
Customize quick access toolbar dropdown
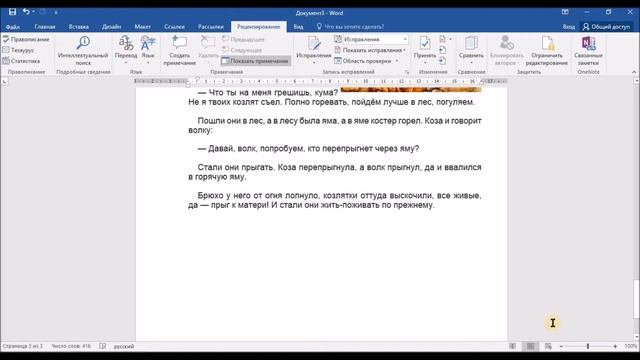click(56, 13)
